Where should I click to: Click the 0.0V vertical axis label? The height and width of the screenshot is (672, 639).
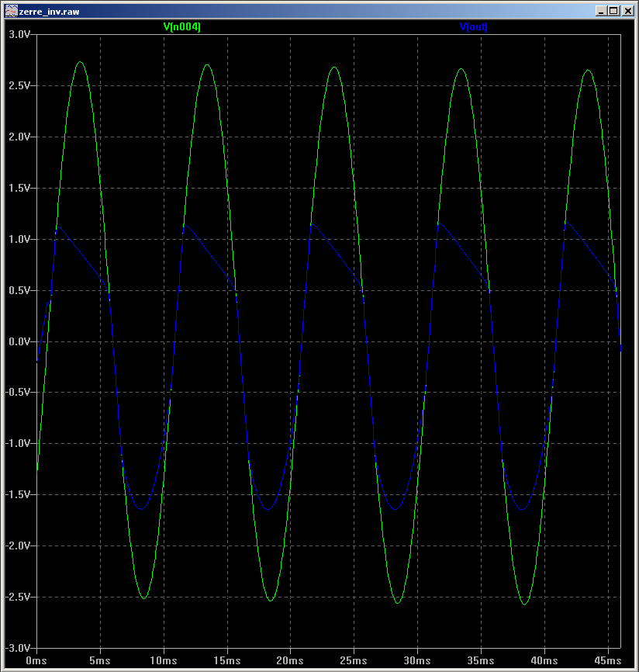(19, 341)
